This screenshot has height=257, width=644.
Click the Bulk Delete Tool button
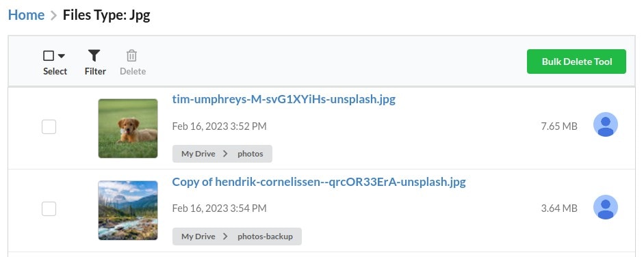point(576,62)
